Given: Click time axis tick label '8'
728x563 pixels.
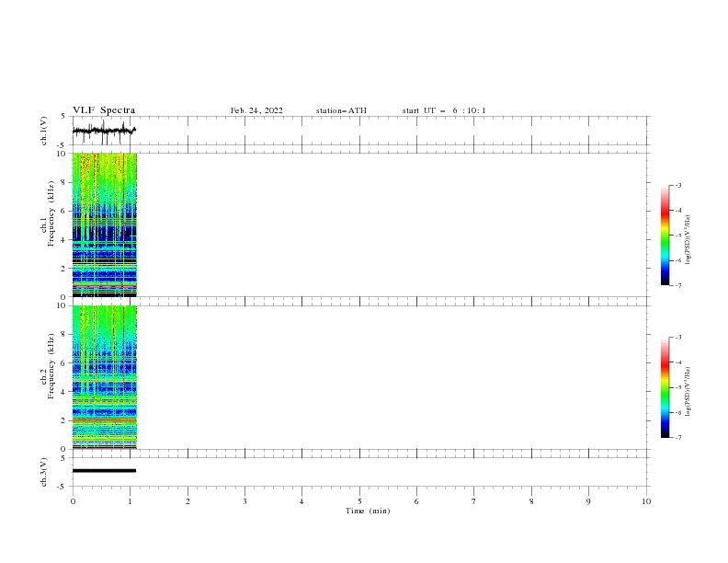Looking at the screenshot, I should tap(531, 501).
